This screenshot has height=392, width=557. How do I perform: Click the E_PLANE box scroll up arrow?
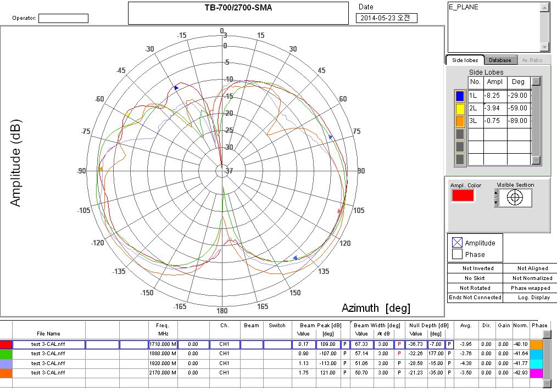pos(544,7)
